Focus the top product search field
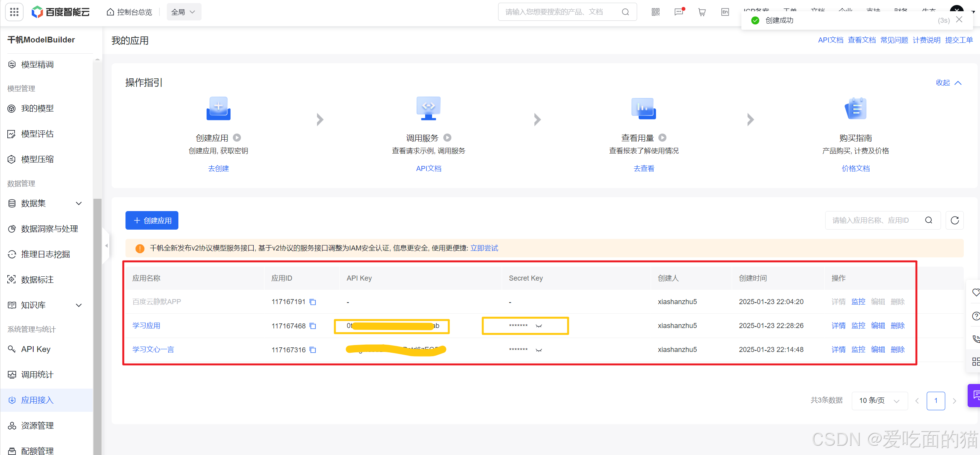This screenshot has width=980, height=455. 567,12
